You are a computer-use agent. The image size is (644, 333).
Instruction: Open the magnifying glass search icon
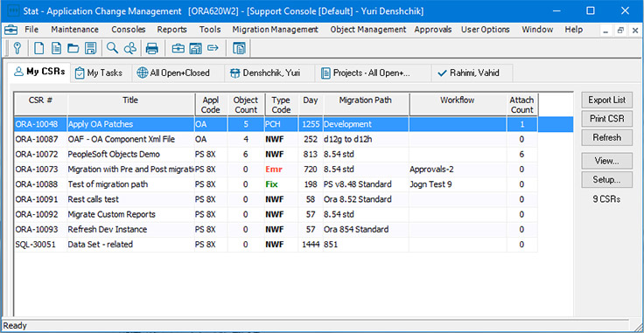pos(112,48)
